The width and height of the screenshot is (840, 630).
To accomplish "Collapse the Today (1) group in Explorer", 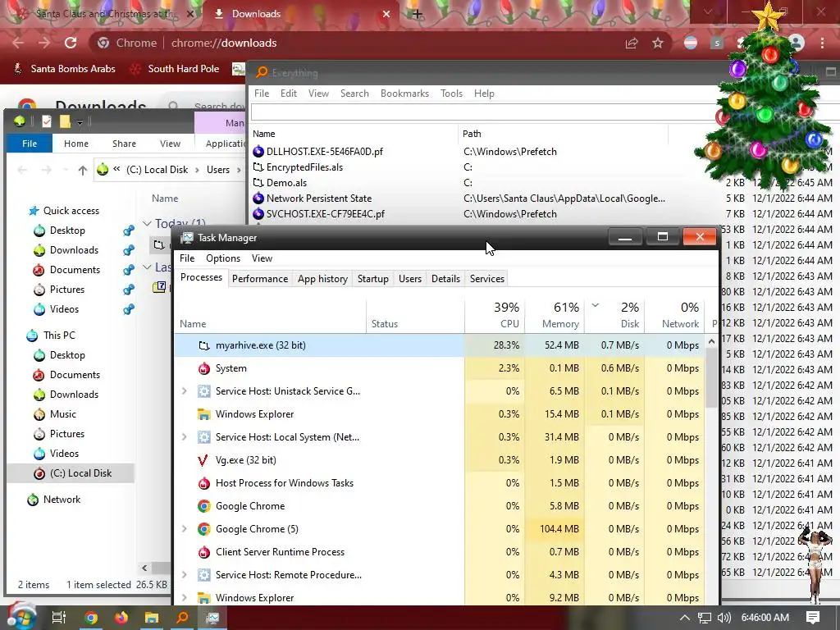I will 147,223.
